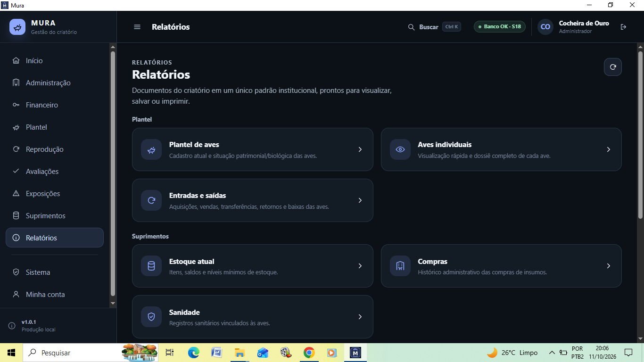Click the CO user avatar
This screenshot has width=644, height=362.
click(545, 27)
